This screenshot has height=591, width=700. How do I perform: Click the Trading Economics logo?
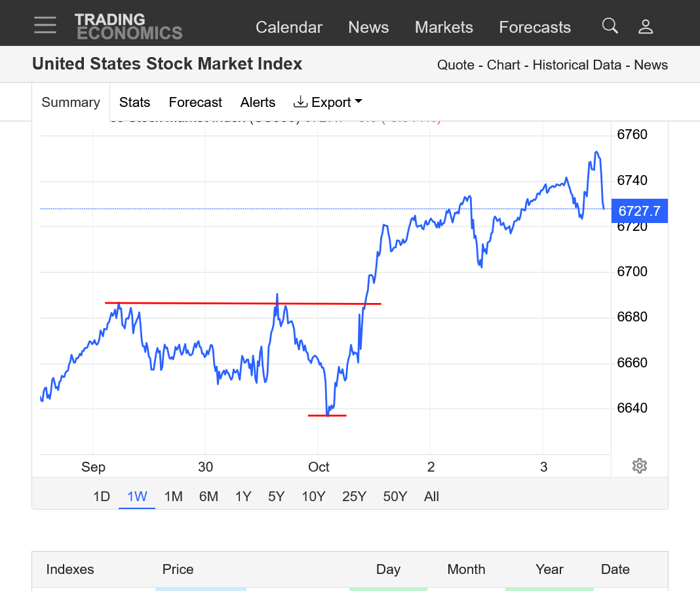coord(128,26)
